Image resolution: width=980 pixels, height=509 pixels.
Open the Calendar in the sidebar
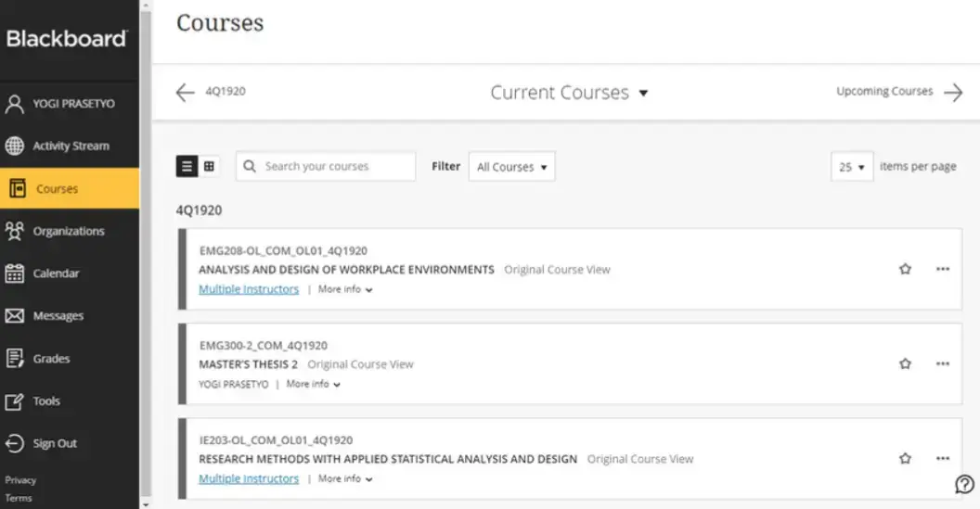click(70, 274)
